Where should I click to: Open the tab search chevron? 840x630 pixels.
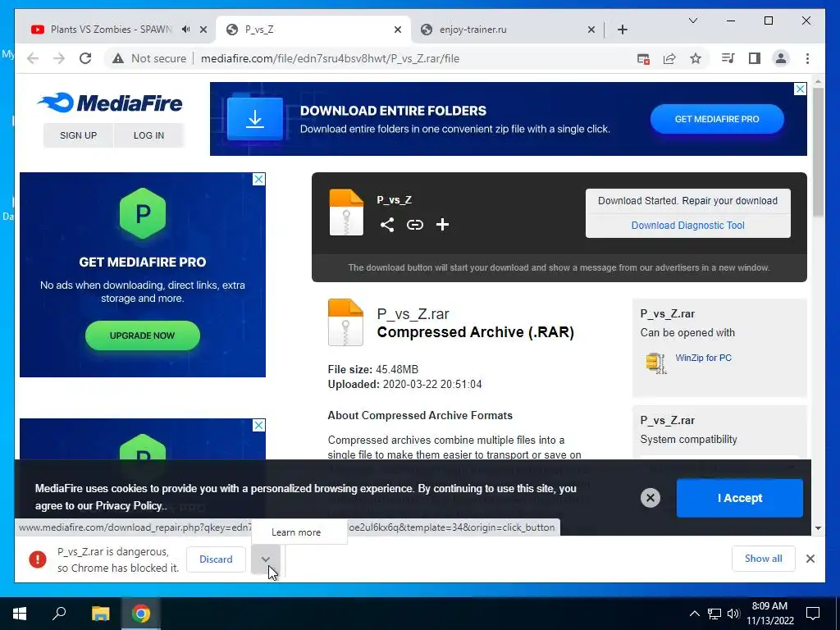(692, 21)
